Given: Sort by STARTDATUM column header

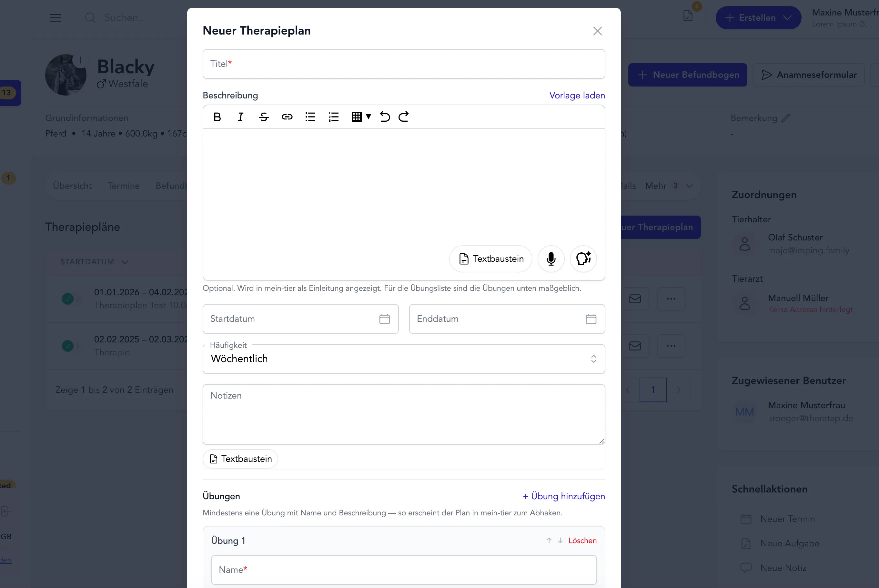Looking at the screenshot, I should 95,262.
